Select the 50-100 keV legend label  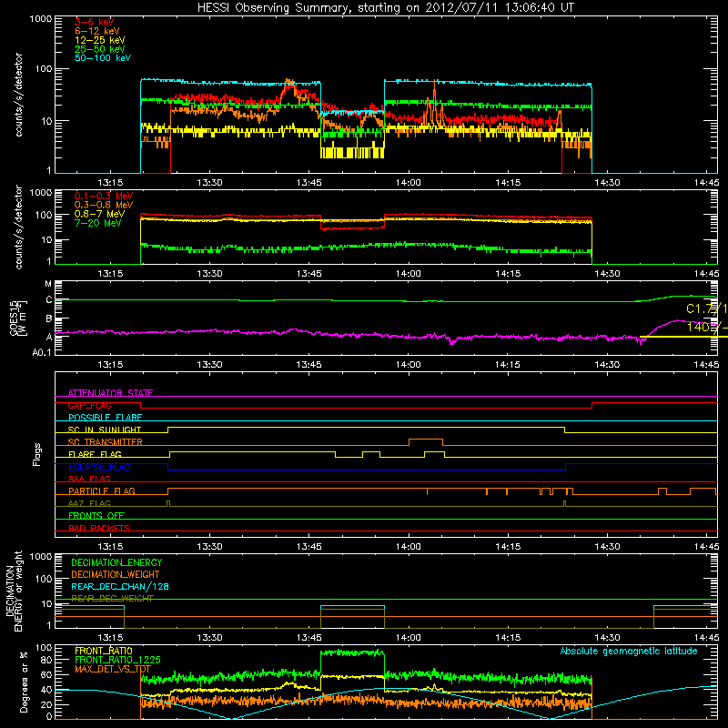pos(103,58)
